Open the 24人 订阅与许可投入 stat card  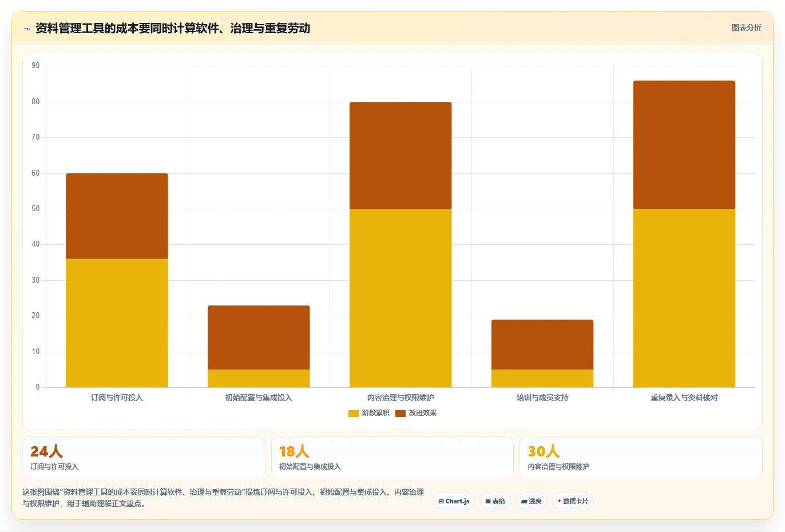pyautogui.click(x=144, y=457)
